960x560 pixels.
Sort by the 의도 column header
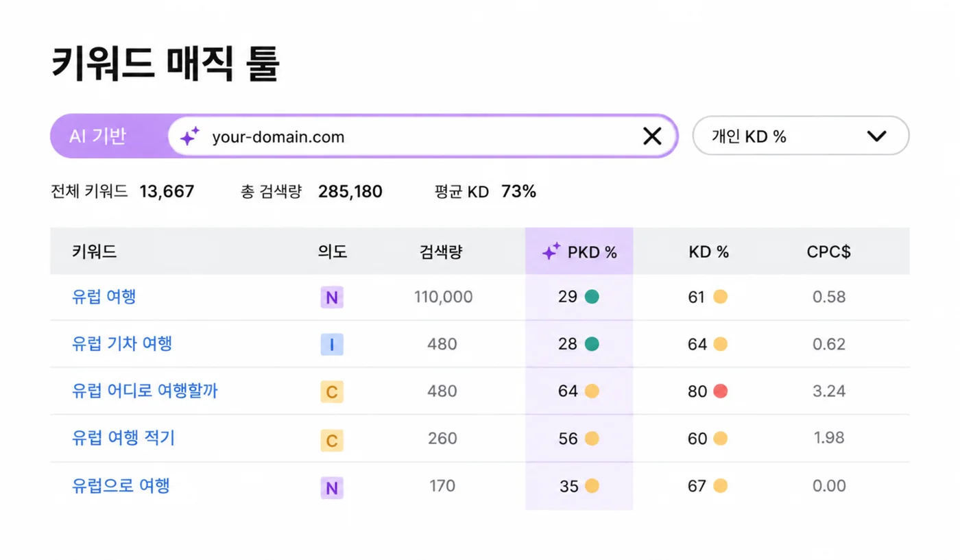point(333,252)
